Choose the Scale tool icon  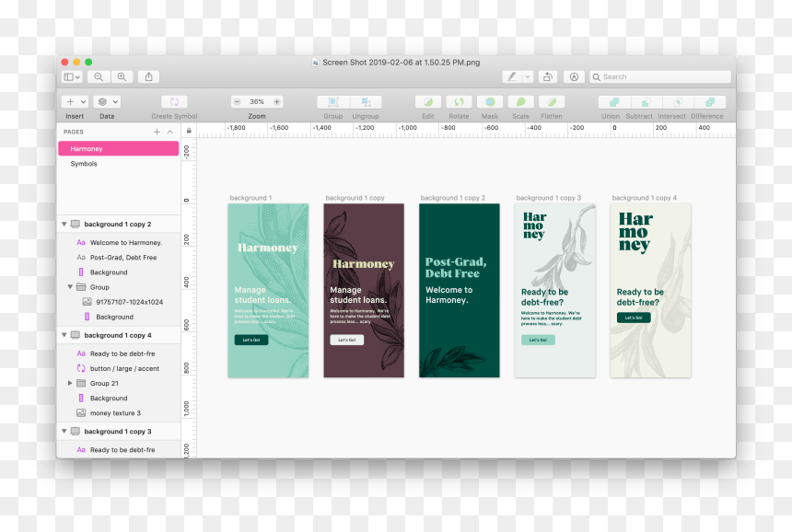coord(520,102)
